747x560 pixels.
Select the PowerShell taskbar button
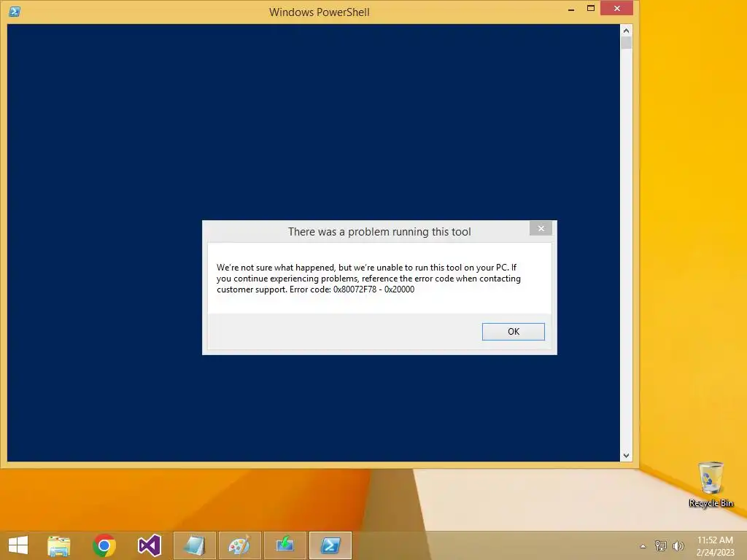click(x=330, y=545)
